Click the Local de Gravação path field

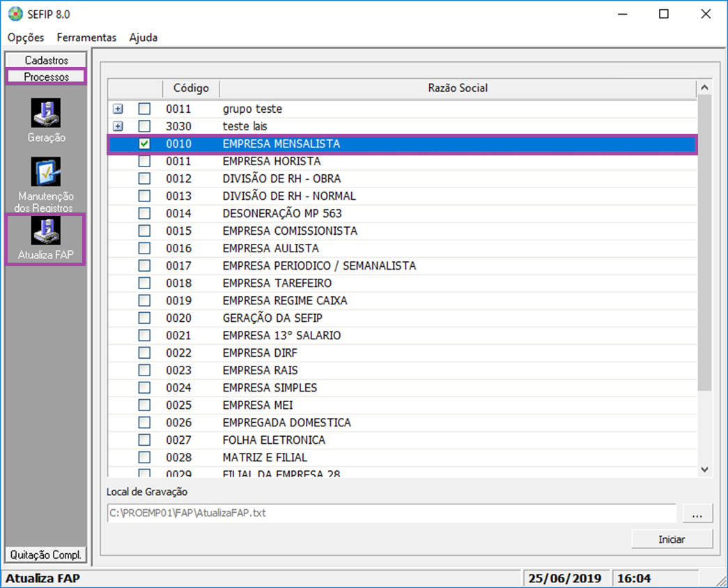tap(392, 513)
